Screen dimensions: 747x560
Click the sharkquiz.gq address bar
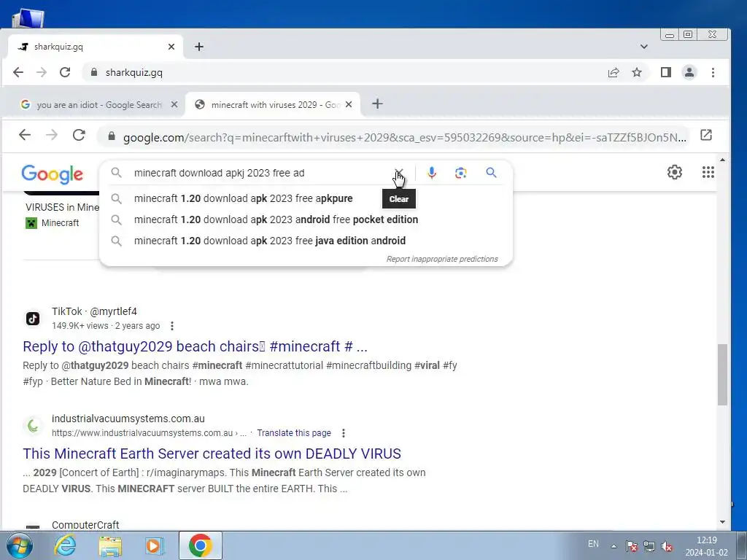pyautogui.click(x=343, y=72)
